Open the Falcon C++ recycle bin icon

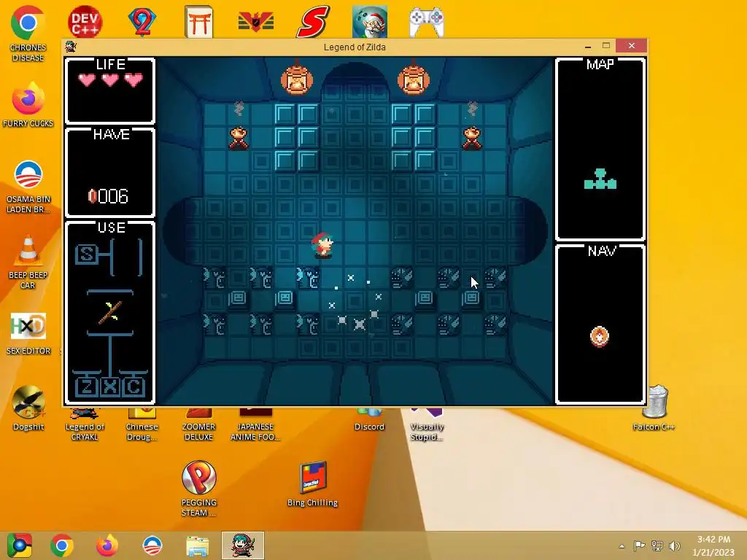point(654,408)
